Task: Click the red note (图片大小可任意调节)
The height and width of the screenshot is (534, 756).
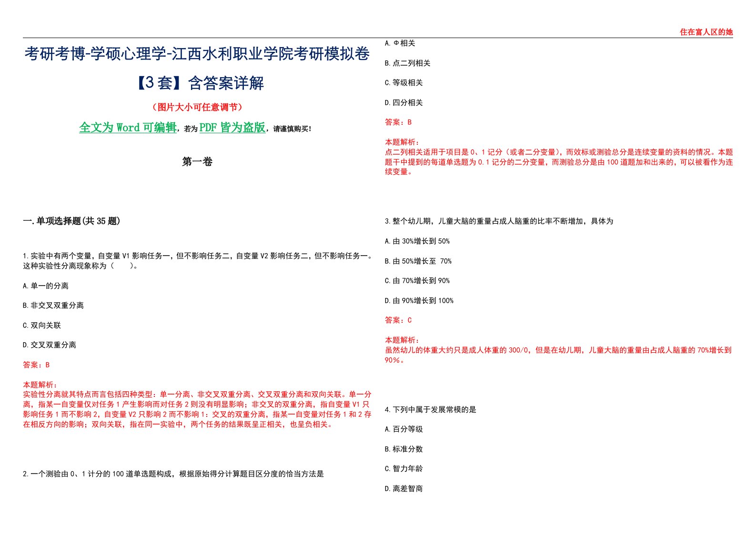Action: tap(197, 107)
